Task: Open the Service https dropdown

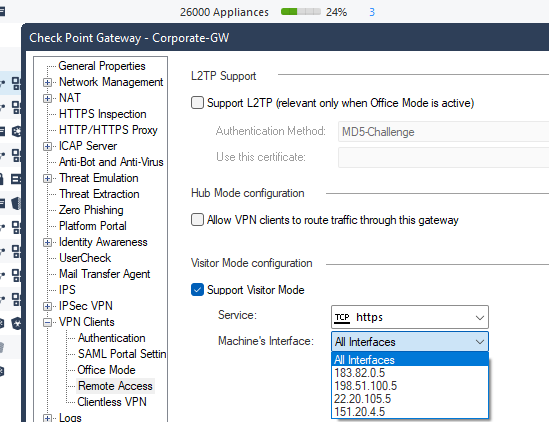Action: tap(410, 317)
